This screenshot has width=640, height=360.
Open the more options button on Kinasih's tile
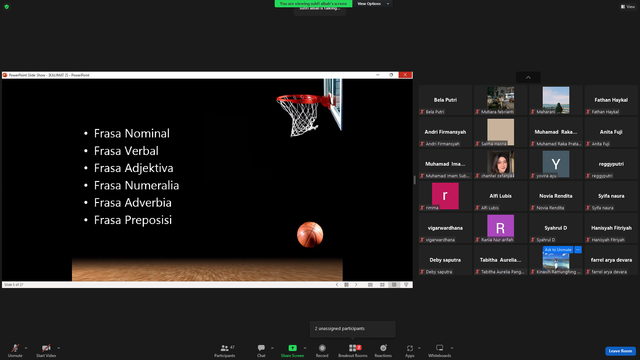click(578, 249)
